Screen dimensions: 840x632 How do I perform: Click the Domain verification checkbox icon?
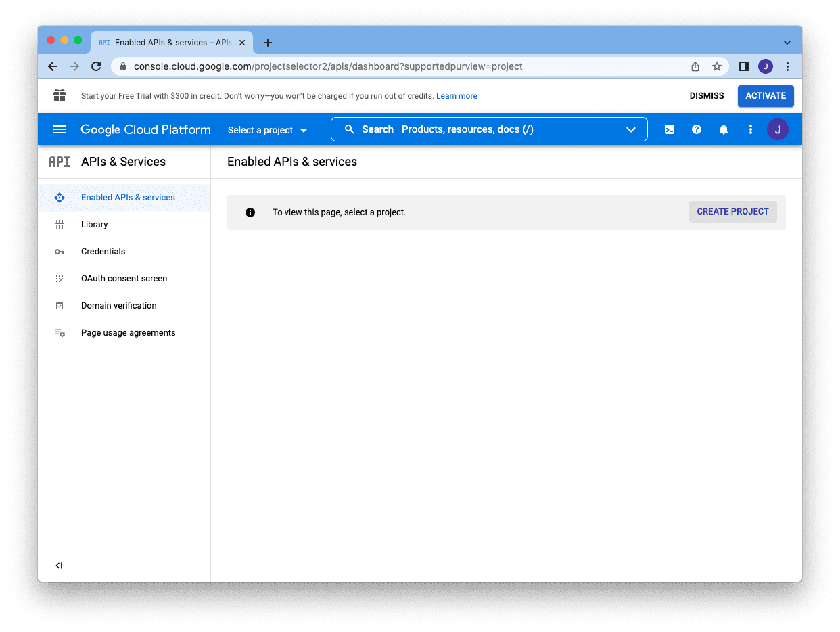(60, 306)
